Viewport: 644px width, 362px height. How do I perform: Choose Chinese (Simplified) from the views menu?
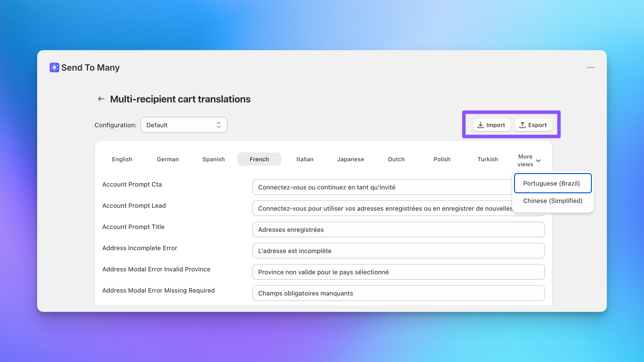click(x=553, y=201)
